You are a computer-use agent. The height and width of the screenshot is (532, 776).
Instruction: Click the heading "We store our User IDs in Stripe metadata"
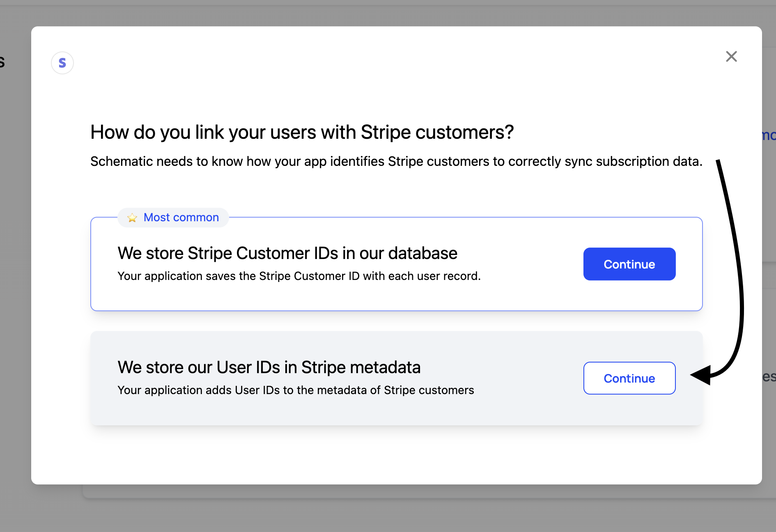click(x=269, y=367)
